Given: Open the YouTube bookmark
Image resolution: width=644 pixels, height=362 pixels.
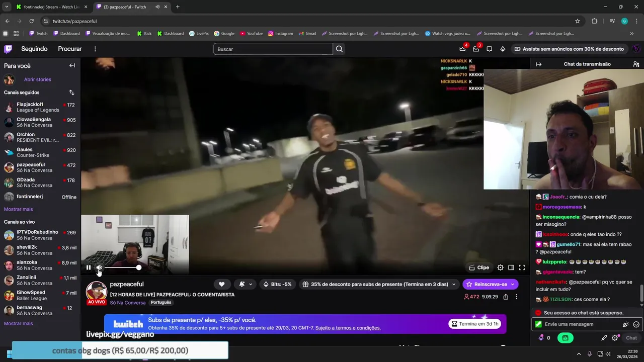Looking at the screenshot, I should click(x=251, y=34).
